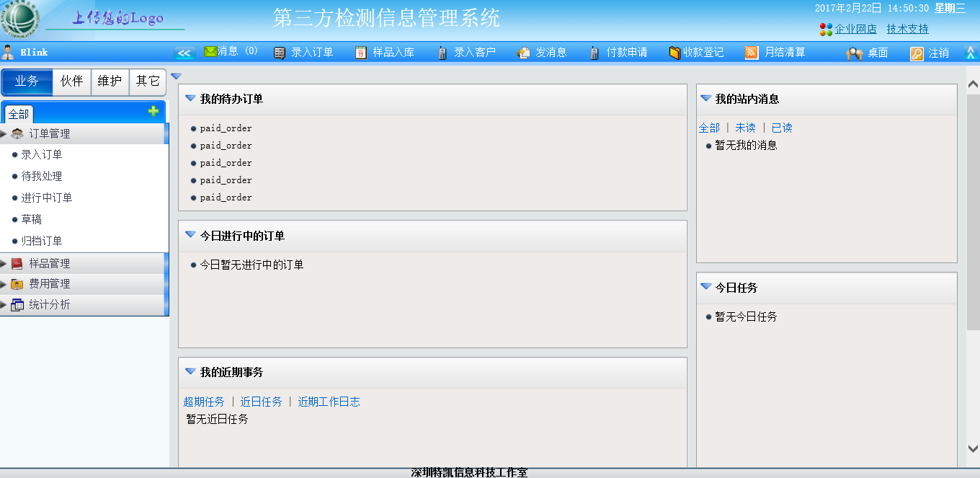The width and height of the screenshot is (980, 478).
Task: Click the vertical scrollbar thumb
Action: [x=973, y=212]
